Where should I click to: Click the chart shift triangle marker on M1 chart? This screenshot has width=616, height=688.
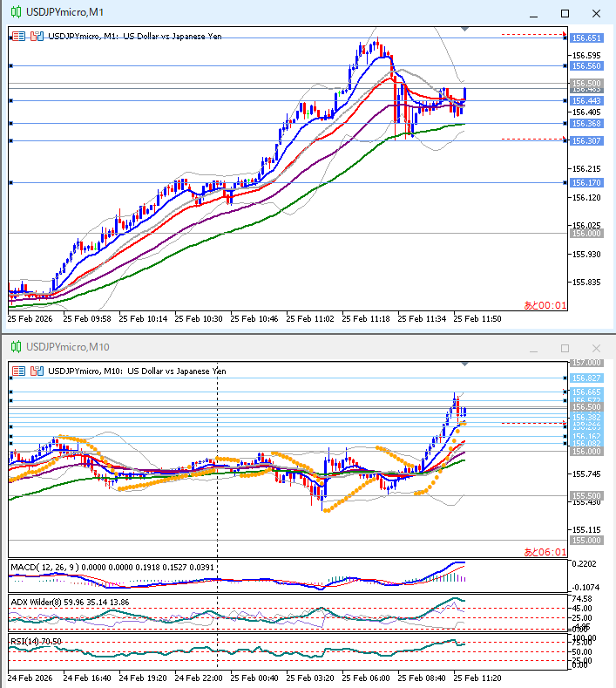pos(464,30)
